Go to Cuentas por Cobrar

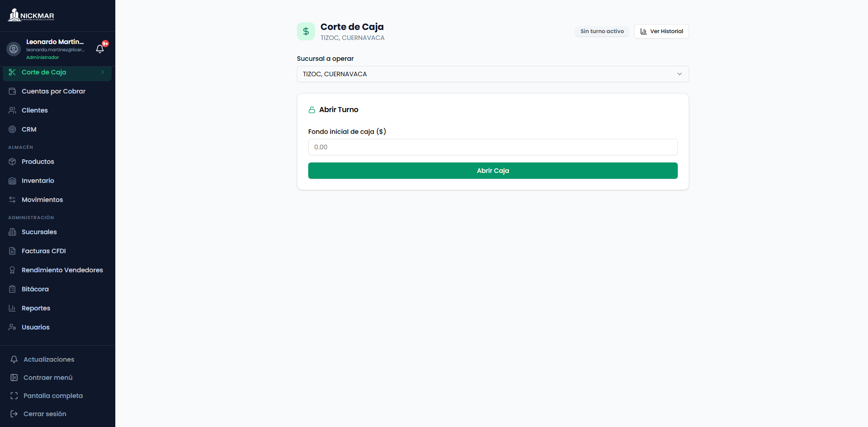click(x=57, y=91)
